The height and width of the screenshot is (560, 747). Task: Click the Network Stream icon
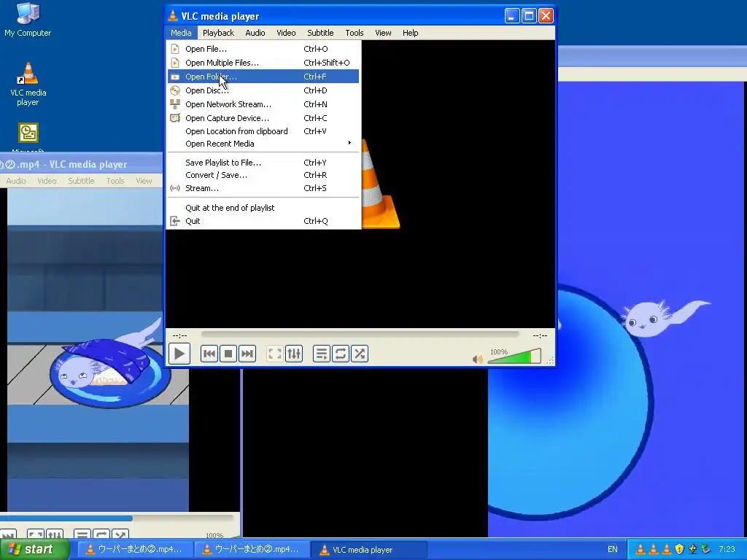(175, 104)
